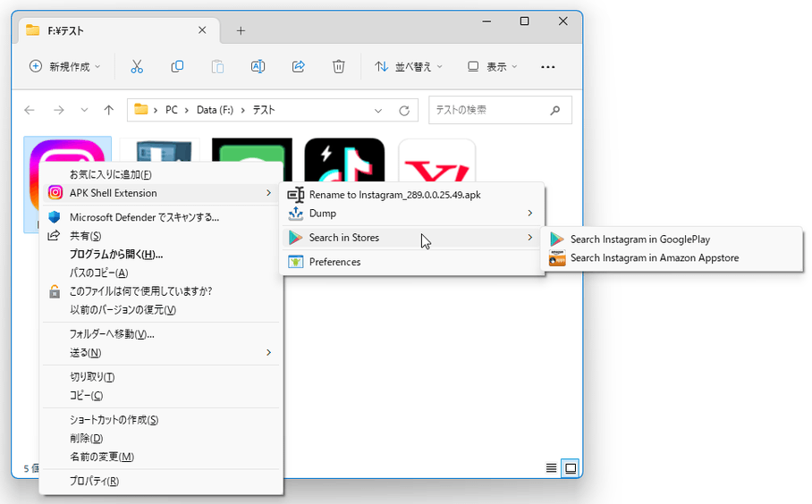
Task: Click テスト in the address breadcrumb
Action: click(x=264, y=110)
